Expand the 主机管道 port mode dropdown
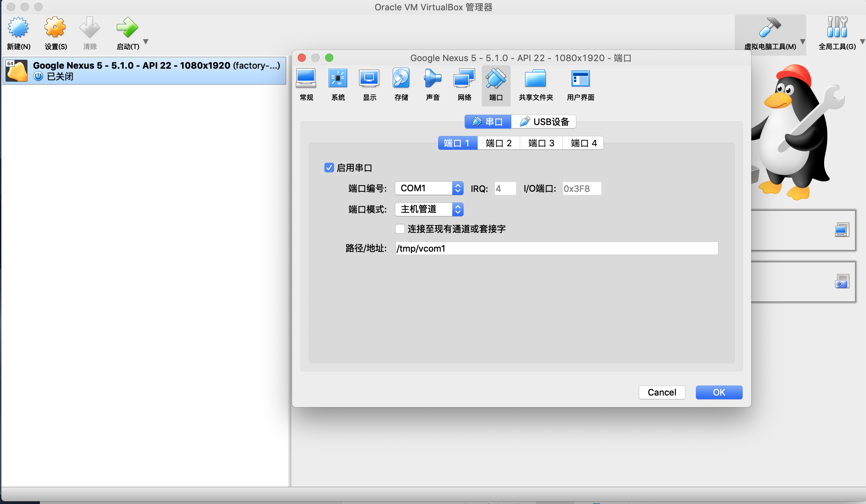This screenshot has width=866, height=504. point(429,209)
